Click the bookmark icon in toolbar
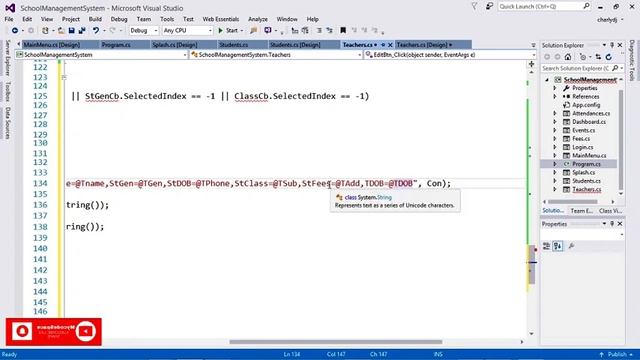Viewport: 640px width, 360px height. pyautogui.click(x=343, y=31)
